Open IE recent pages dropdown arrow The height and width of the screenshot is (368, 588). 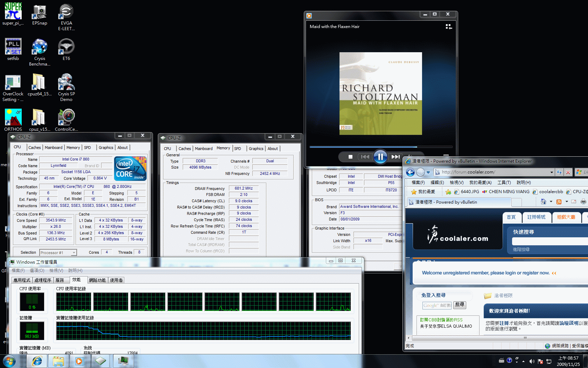click(x=428, y=172)
